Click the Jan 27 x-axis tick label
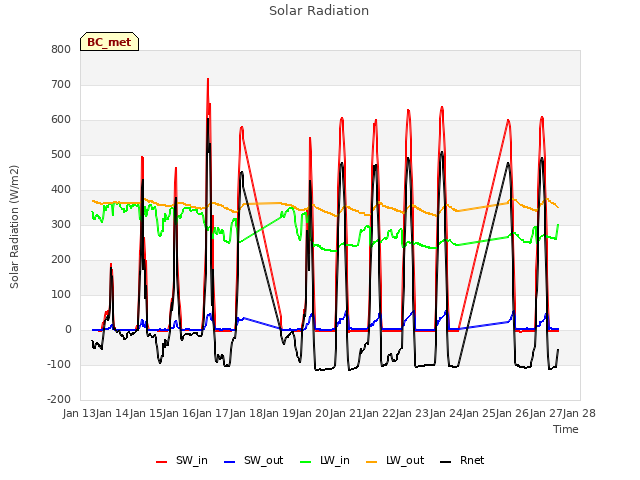Screen dimensions: 640x480 [x=546, y=413]
